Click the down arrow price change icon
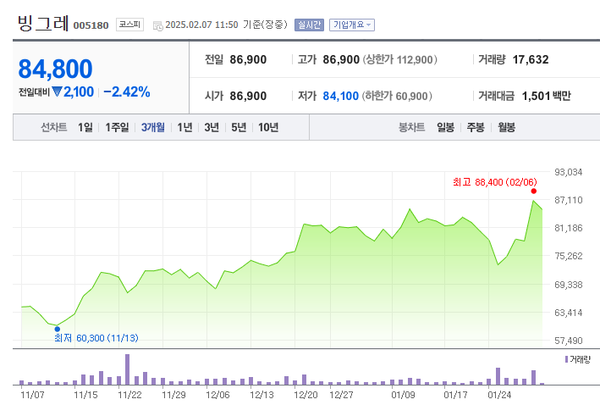The width and height of the screenshot is (600, 416). click(57, 92)
